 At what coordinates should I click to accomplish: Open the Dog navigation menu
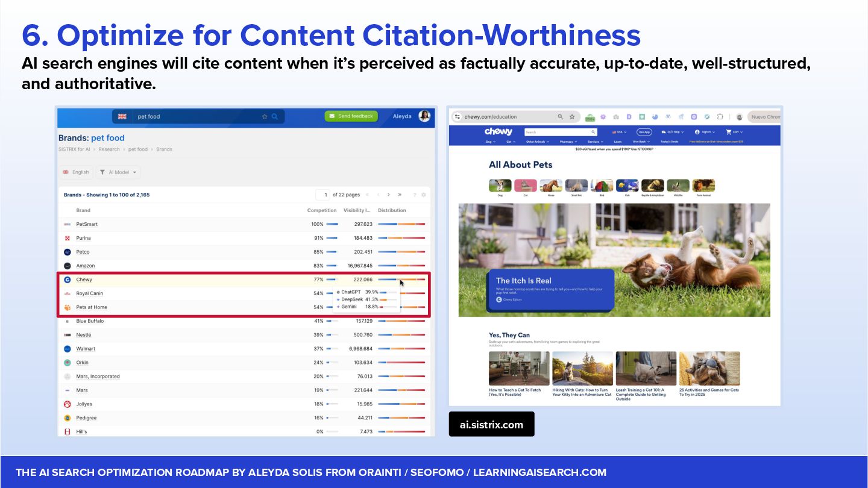tap(491, 142)
